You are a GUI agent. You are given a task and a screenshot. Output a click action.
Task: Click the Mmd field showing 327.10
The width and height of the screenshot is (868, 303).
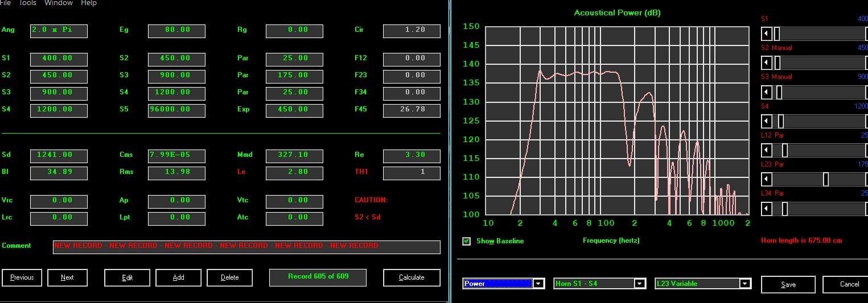tap(294, 156)
